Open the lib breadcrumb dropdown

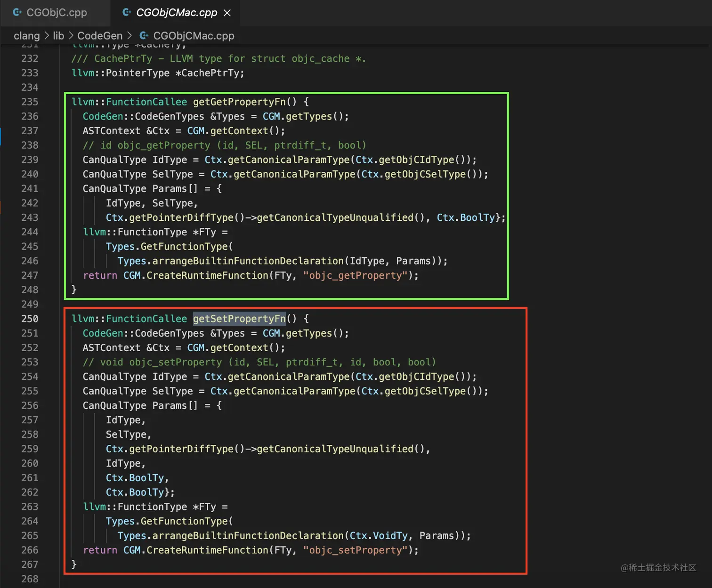(58, 35)
